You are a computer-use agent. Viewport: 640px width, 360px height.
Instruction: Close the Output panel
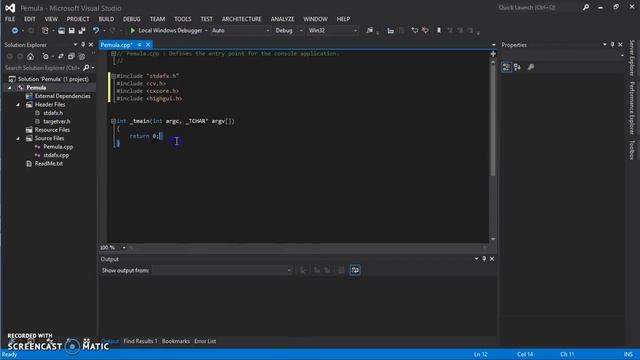coord(492,259)
